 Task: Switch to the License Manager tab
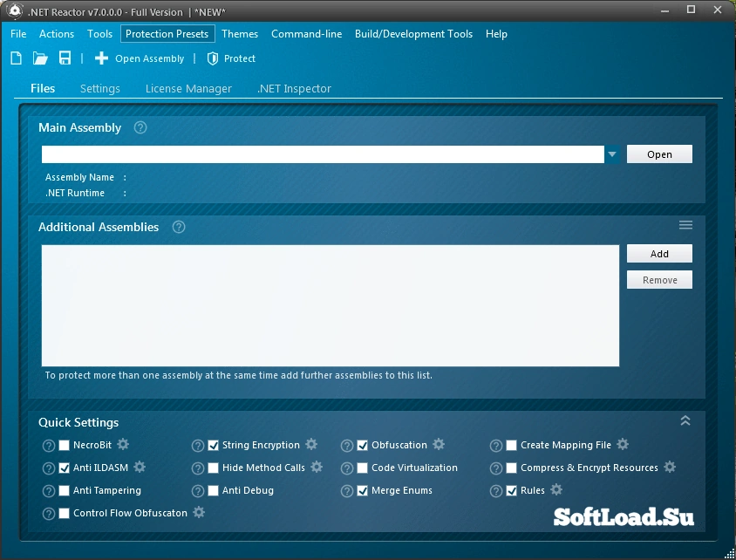point(188,88)
